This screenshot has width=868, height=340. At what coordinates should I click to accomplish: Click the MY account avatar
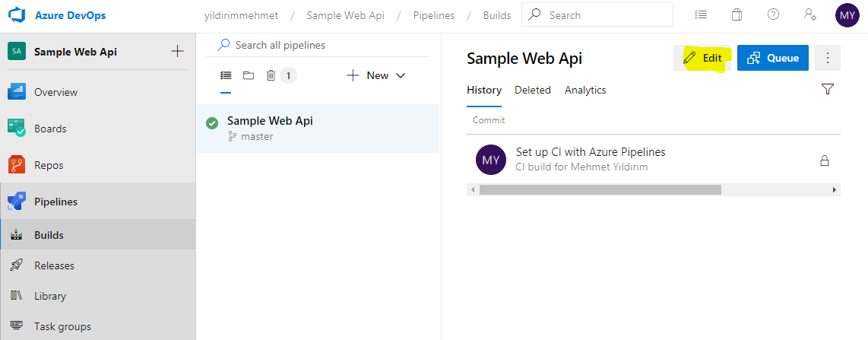click(847, 14)
